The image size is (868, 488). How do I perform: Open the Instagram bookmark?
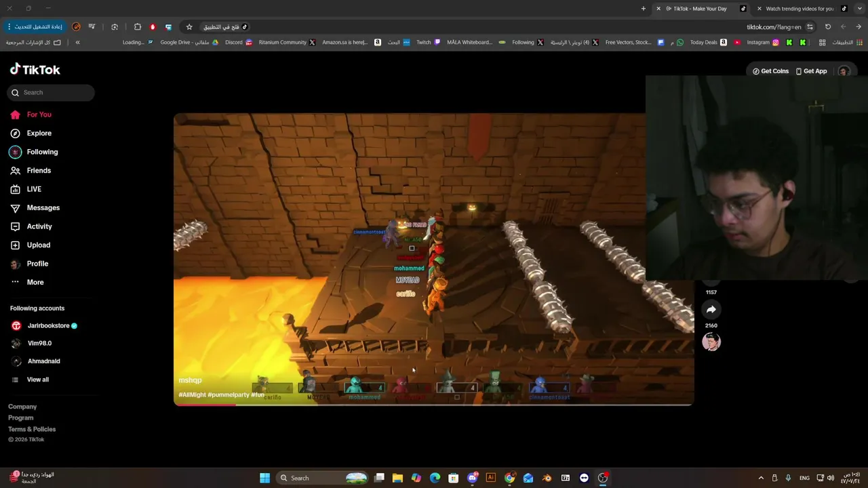pyautogui.click(x=763, y=42)
